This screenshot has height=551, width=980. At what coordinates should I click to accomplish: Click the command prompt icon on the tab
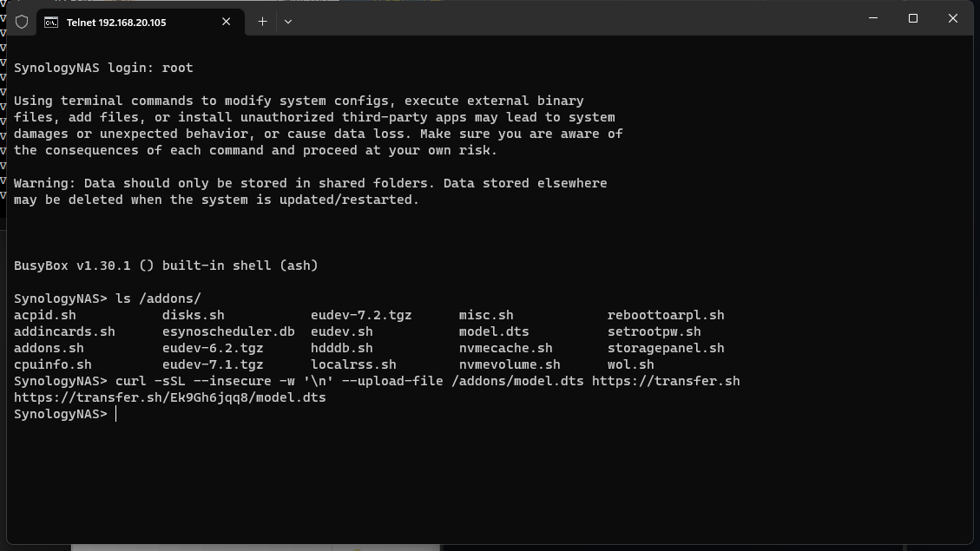coord(52,22)
